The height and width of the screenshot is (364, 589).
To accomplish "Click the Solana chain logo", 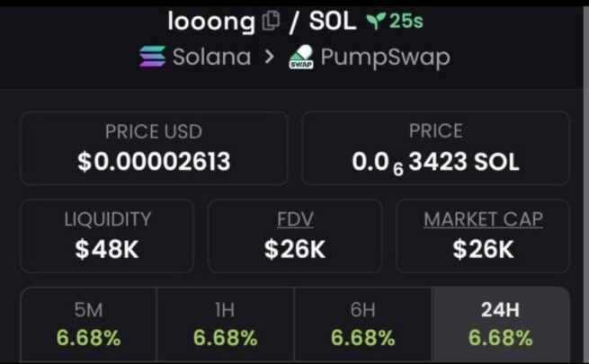I will [153, 57].
